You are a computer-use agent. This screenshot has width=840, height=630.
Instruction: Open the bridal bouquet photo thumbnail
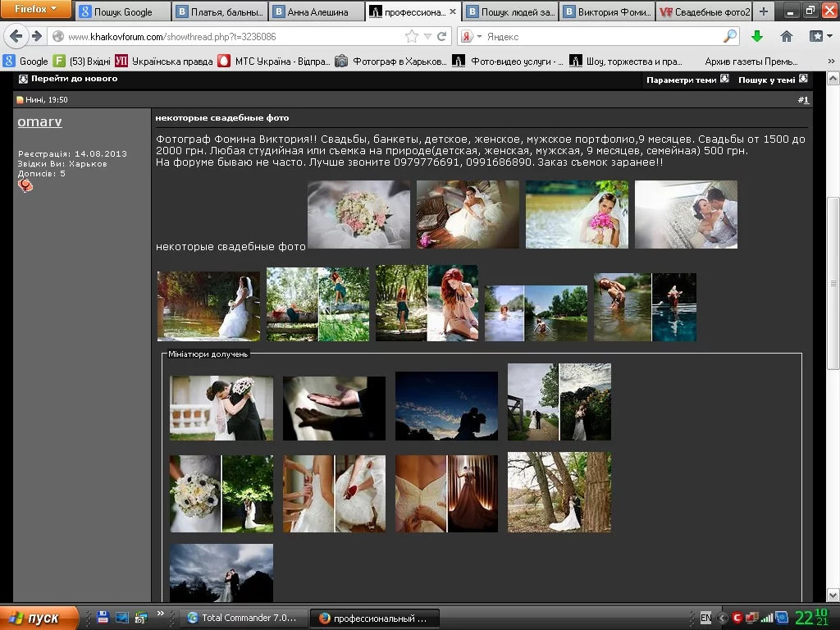(358, 214)
